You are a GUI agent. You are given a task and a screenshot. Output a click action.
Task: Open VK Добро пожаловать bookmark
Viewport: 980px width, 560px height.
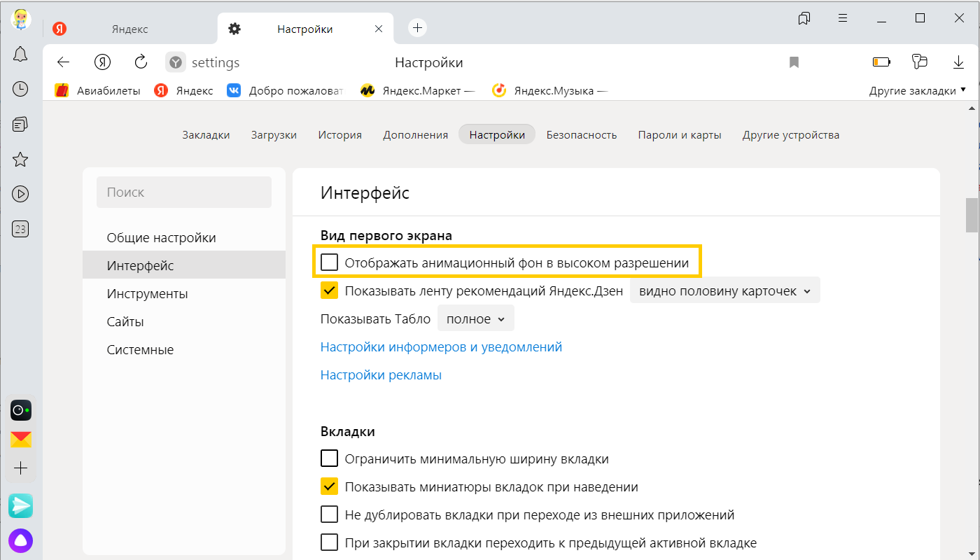286,90
